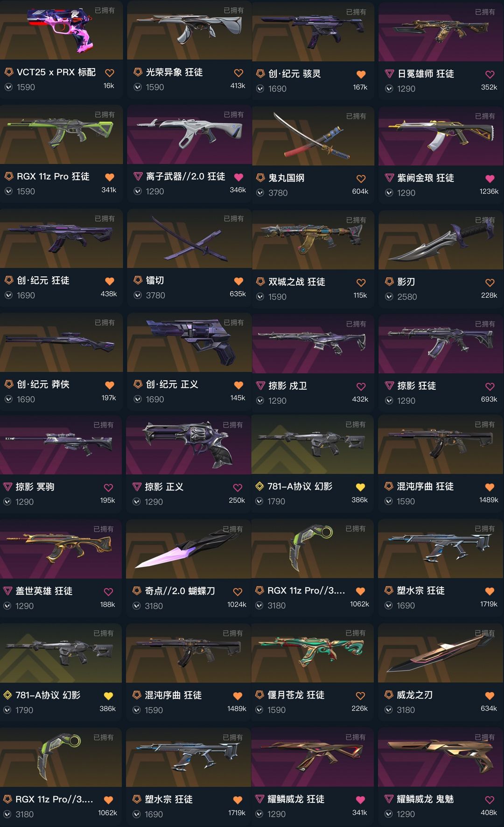This screenshot has height=827, width=504.
Task: Click the tier icon beside 光荣异象 狂徒
Action: click(138, 72)
